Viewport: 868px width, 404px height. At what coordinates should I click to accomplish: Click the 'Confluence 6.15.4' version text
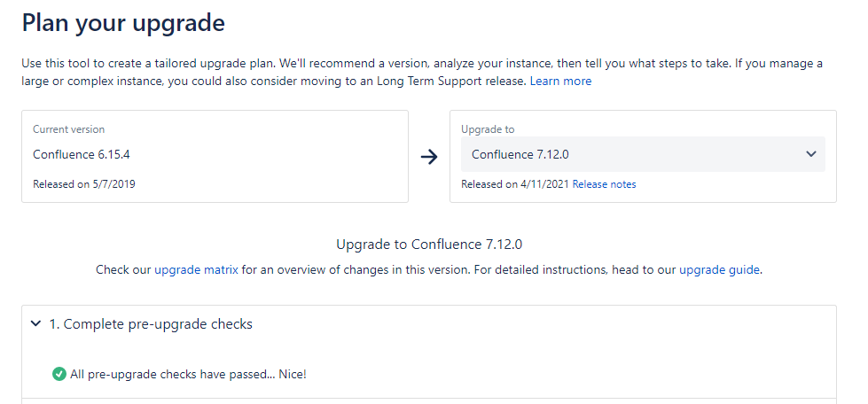pyautogui.click(x=82, y=154)
